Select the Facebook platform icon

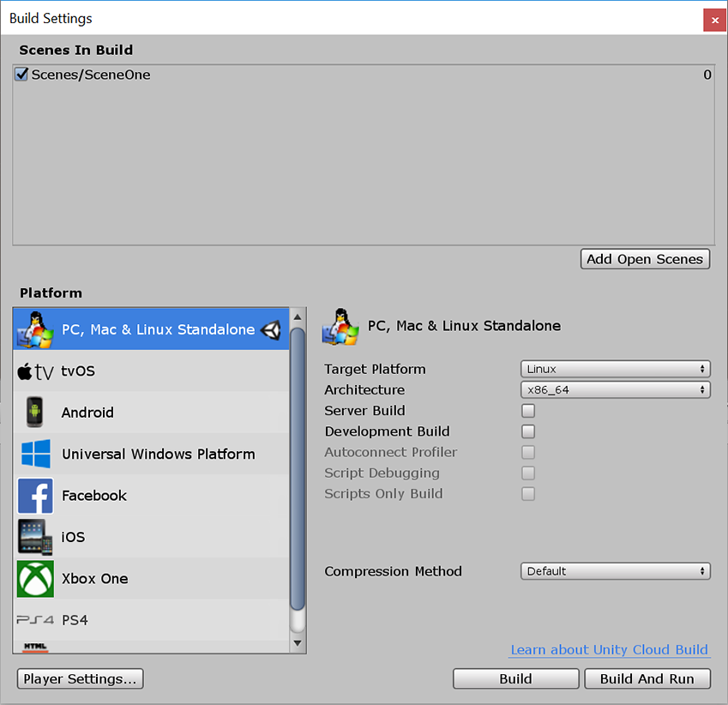pos(34,495)
